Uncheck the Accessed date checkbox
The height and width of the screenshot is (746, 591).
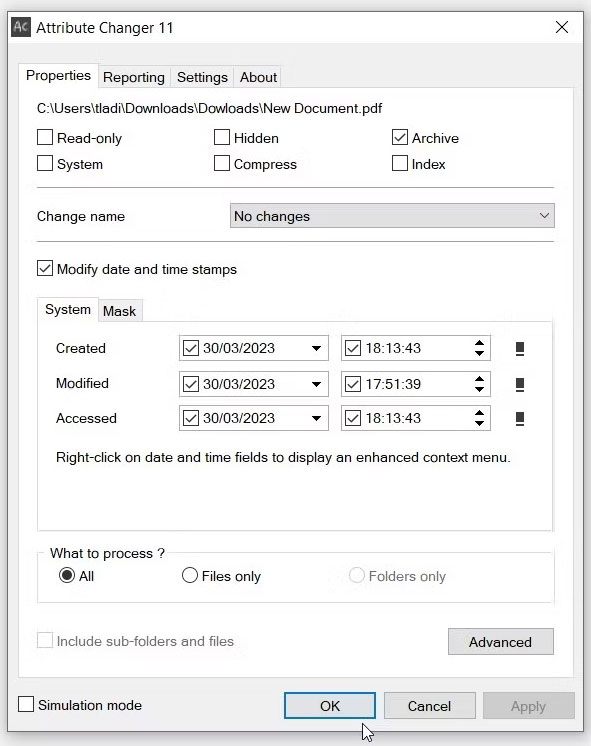(191, 418)
